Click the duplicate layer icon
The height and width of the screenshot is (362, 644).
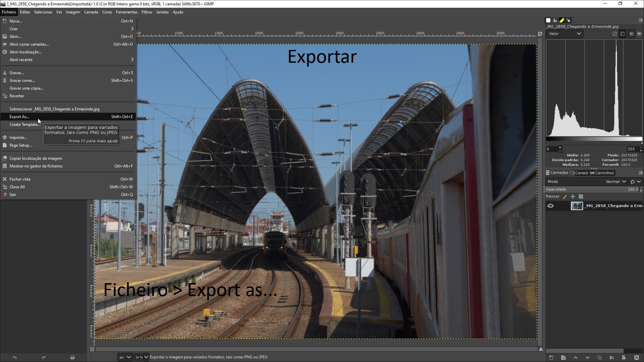click(x=600, y=357)
